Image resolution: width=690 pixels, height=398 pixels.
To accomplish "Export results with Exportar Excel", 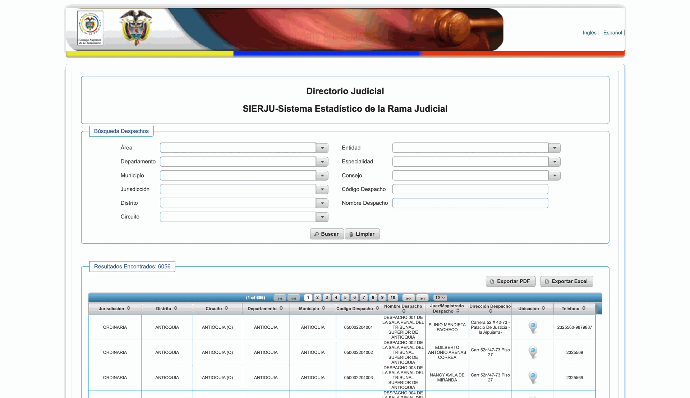I will [566, 281].
